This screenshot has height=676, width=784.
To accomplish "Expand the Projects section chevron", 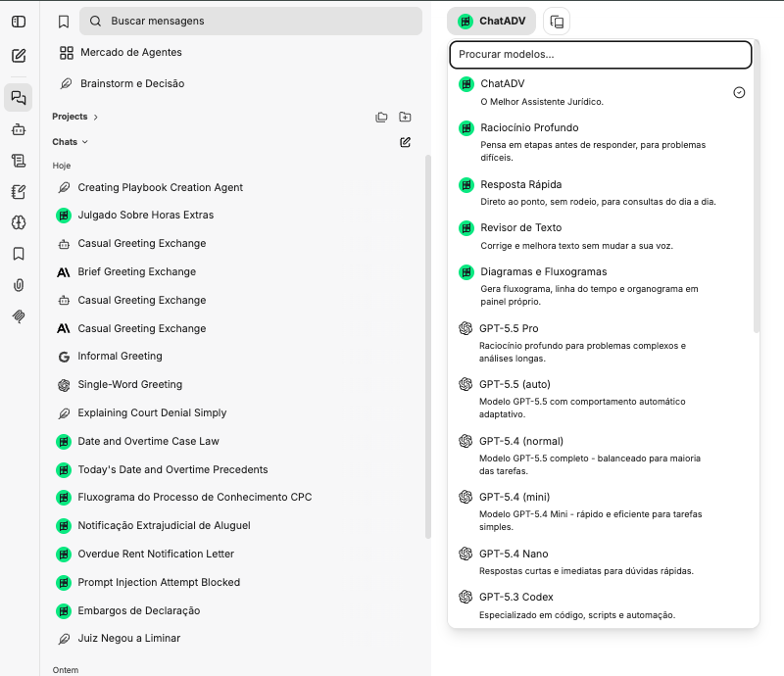I will (x=95, y=117).
